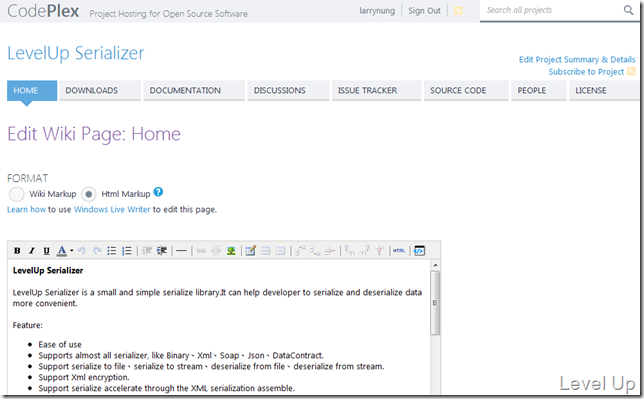Click the indent icon
This screenshot has height=399, width=644.
[162, 251]
